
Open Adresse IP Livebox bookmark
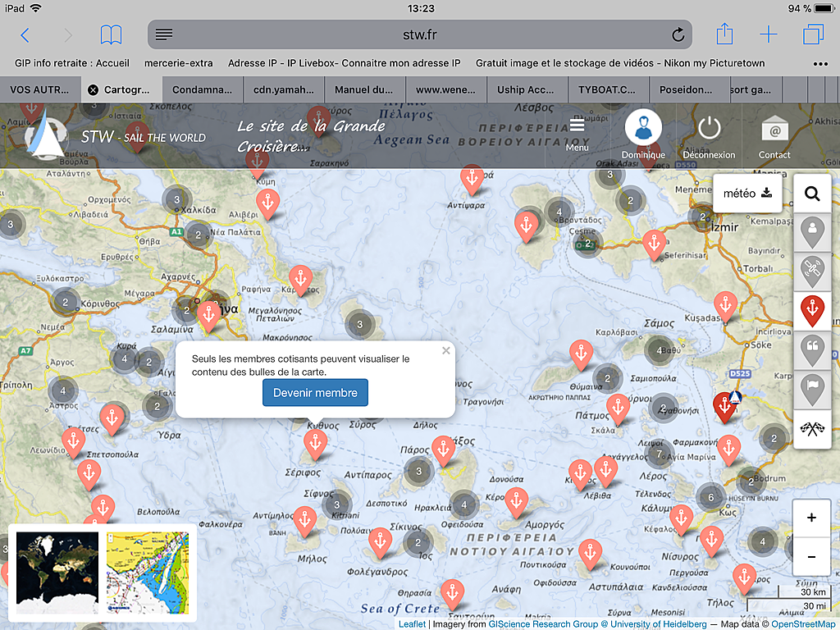(344, 63)
